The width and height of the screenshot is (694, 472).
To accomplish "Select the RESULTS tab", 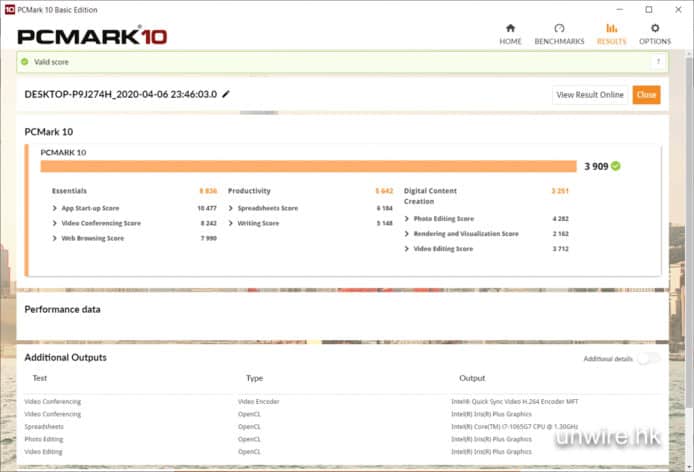I will (x=612, y=35).
